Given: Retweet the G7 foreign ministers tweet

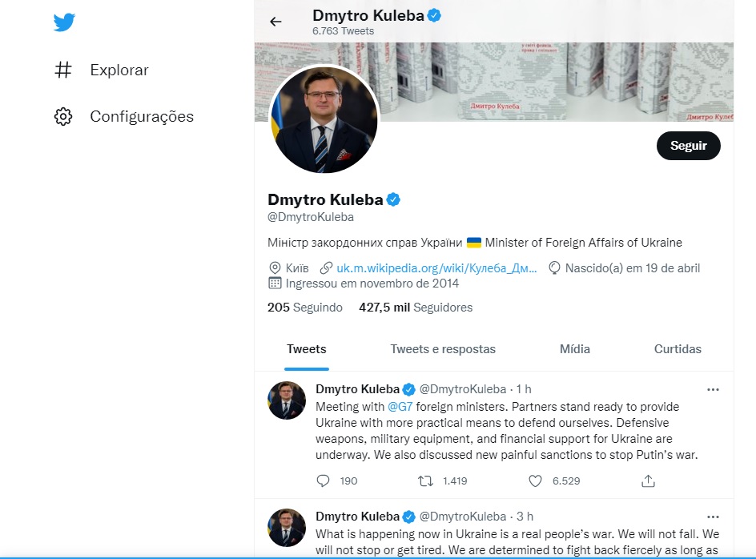Looking at the screenshot, I should point(427,481).
